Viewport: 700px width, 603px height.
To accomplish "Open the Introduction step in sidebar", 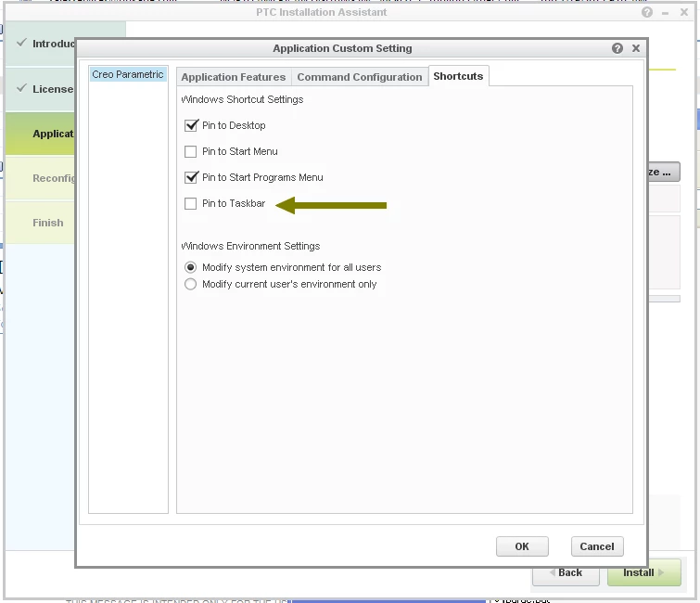I will pos(40,44).
